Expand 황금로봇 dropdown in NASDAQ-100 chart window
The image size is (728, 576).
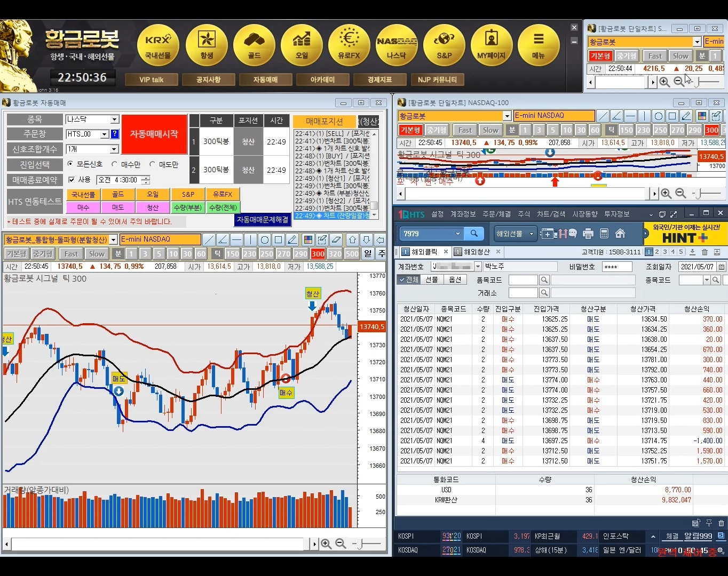pos(507,116)
